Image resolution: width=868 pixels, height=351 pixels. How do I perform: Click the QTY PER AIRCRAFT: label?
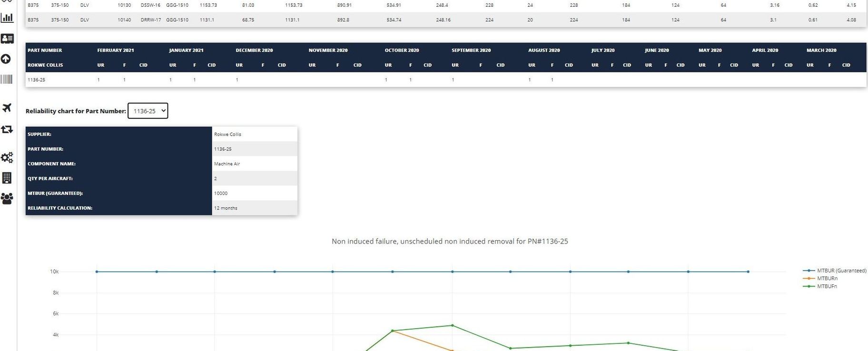[50, 178]
